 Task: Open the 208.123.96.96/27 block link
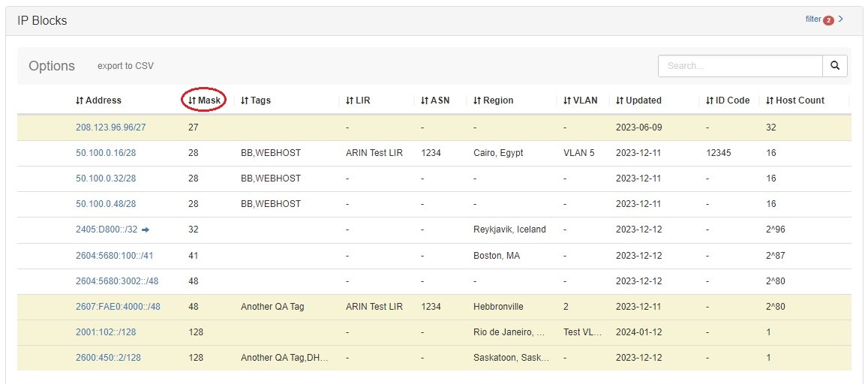point(110,127)
